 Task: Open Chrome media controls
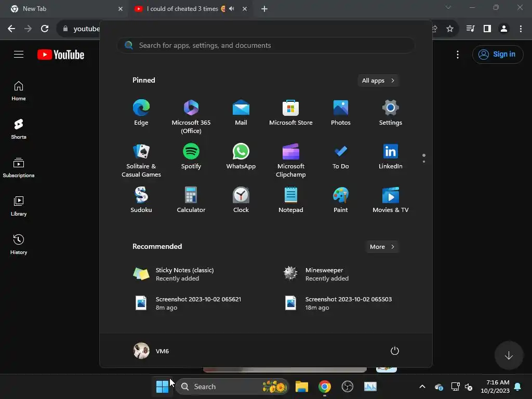click(470, 29)
